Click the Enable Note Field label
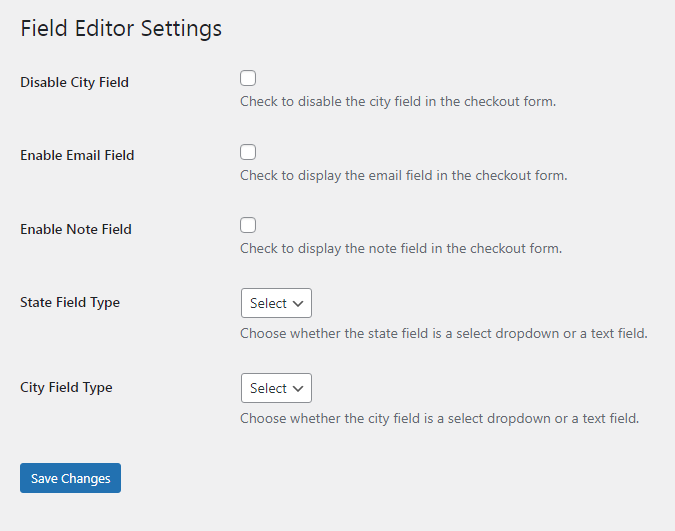Screen dimensions: 675x531 (76, 229)
